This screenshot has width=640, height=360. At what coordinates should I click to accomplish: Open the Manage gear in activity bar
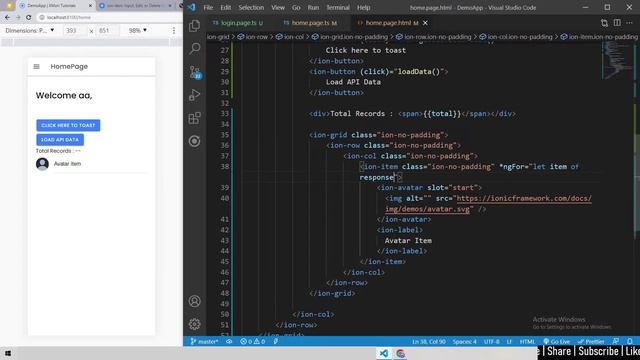pyautogui.click(x=195, y=324)
